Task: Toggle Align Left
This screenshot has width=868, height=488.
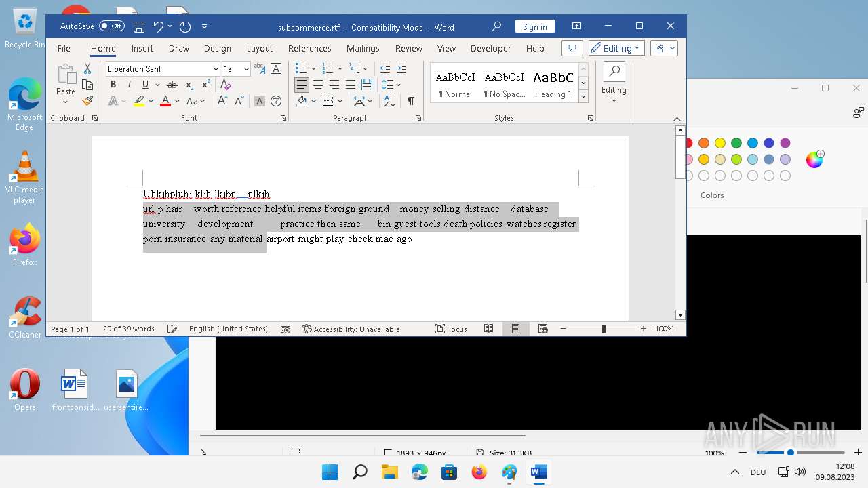Action: [x=302, y=85]
